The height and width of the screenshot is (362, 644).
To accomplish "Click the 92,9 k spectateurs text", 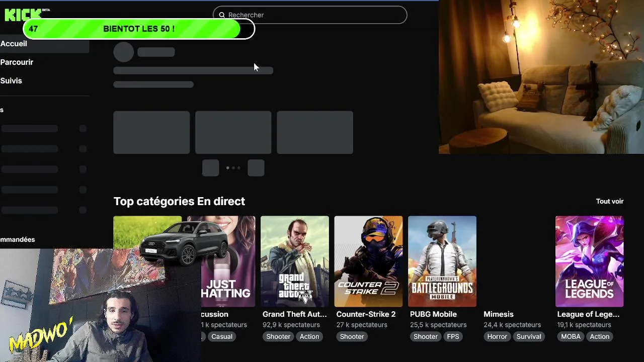I will pos(291,325).
